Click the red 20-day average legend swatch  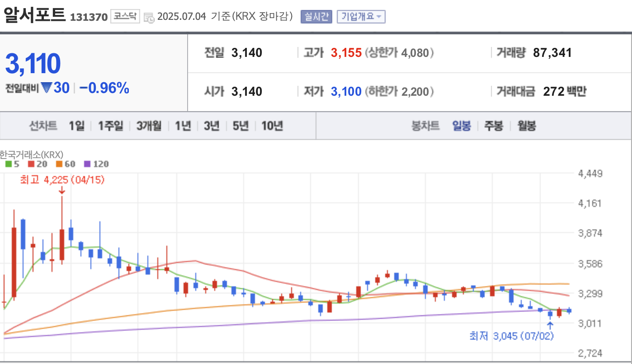(x=31, y=164)
